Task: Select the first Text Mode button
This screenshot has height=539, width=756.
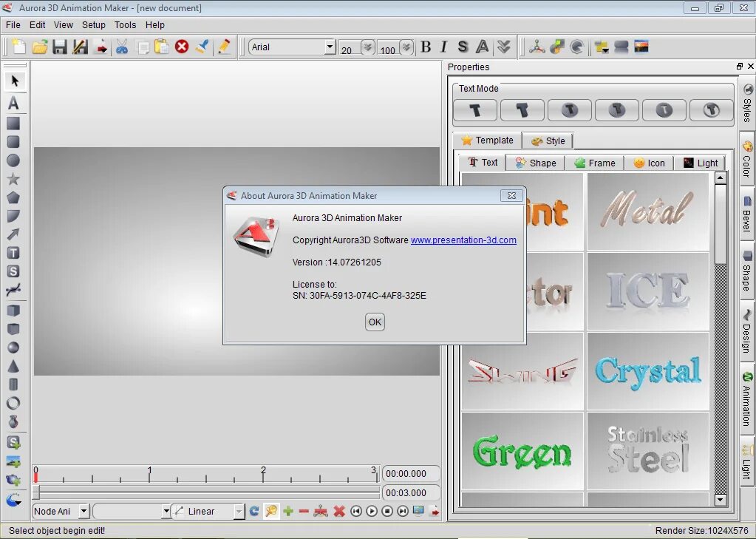Action: [x=475, y=110]
